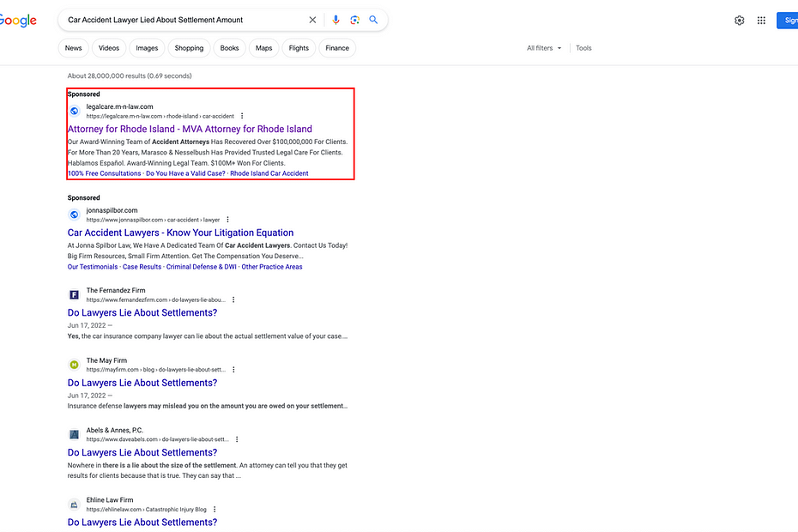Click the jonnaspilbor.com globe favicon
The image size is (798, 532).
pyautogui.click(x=75, y=215)
